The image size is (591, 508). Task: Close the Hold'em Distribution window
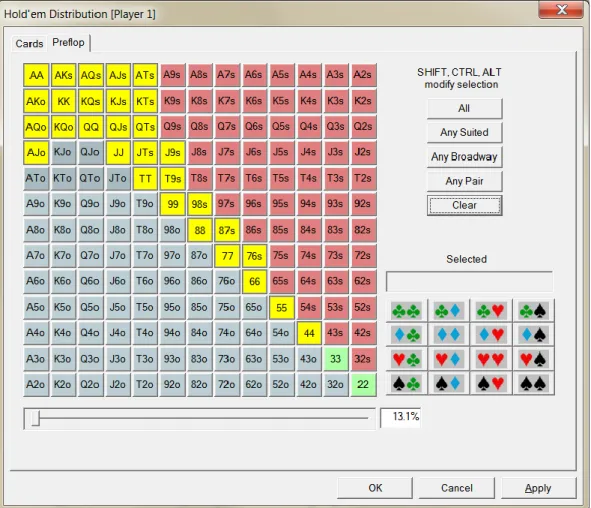(x=562, y=9)
